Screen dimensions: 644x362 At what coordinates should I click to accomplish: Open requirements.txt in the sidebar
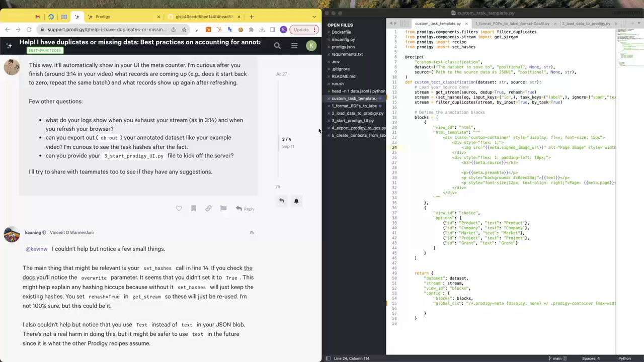coord(347,54)
